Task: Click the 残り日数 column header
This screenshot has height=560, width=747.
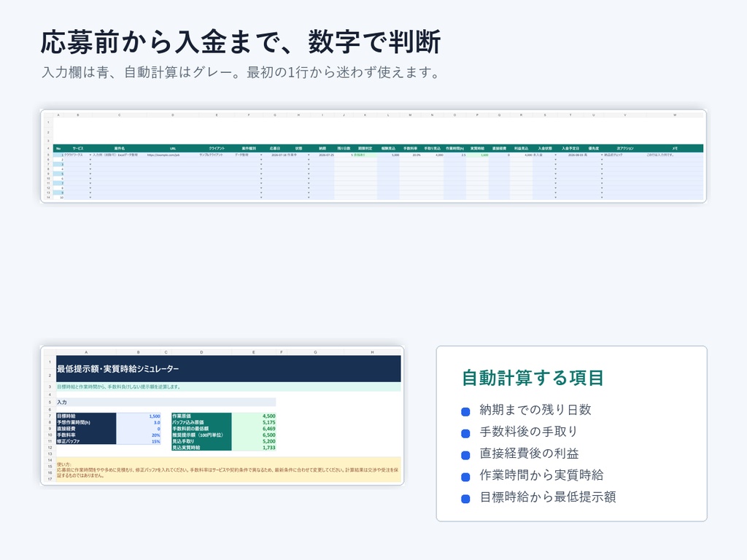Action: point(344,149)
